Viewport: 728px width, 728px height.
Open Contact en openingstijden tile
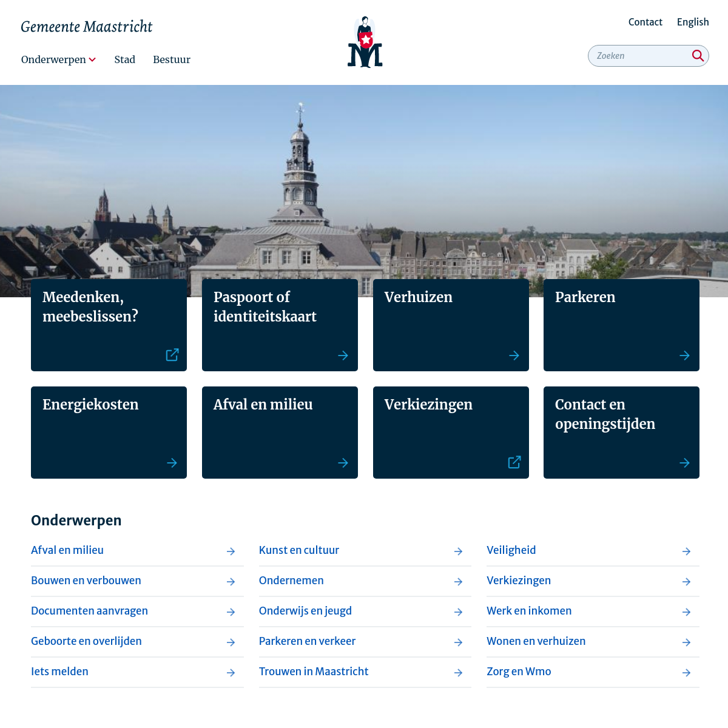pyautogui.click(x=621, y=433)
